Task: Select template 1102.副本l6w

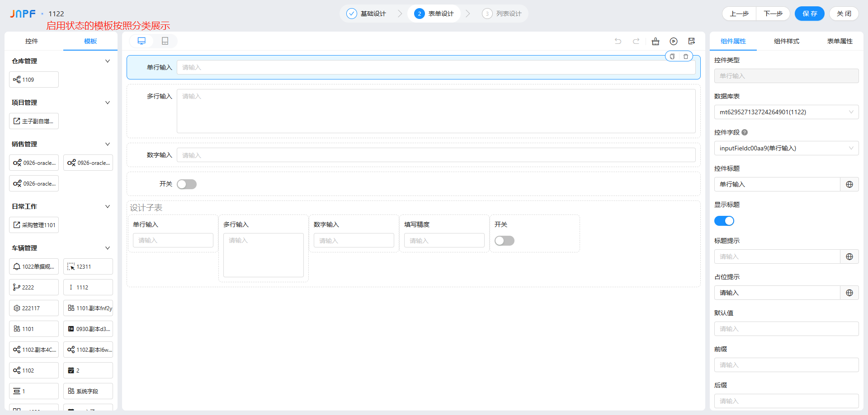Action: [x=88, y=350]
